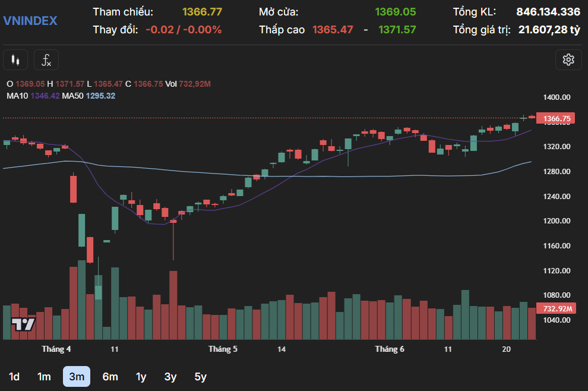The image size is (588, 391).
Task: Click the OHLC values legend row
Action: click(x=108, y=84)
